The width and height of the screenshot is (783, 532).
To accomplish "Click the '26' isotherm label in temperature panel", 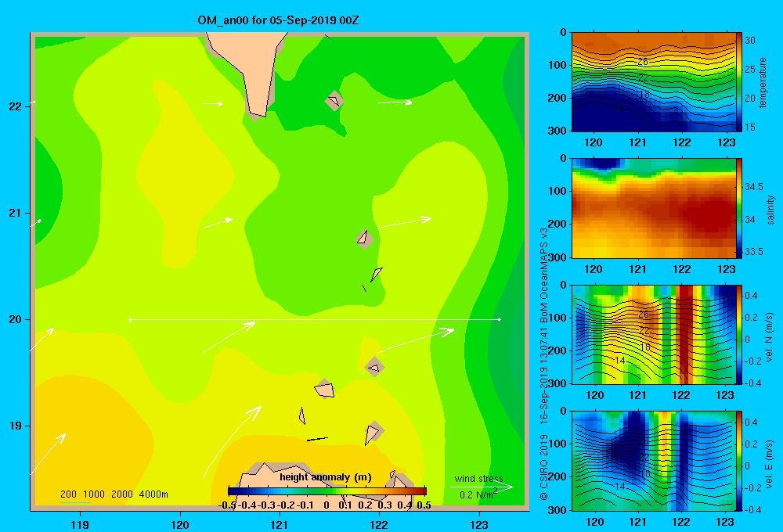I will pos(643,62).
